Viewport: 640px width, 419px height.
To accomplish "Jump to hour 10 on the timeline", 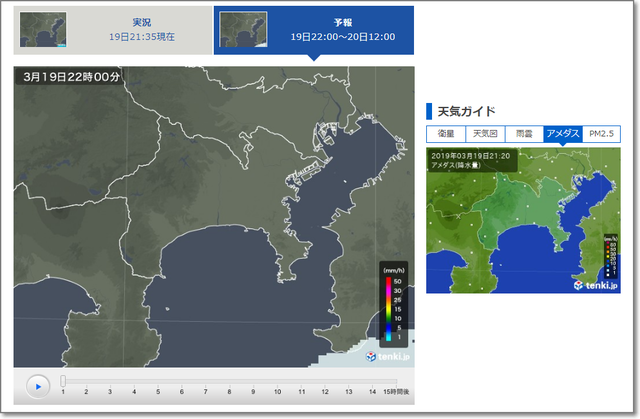I will 277,392.
